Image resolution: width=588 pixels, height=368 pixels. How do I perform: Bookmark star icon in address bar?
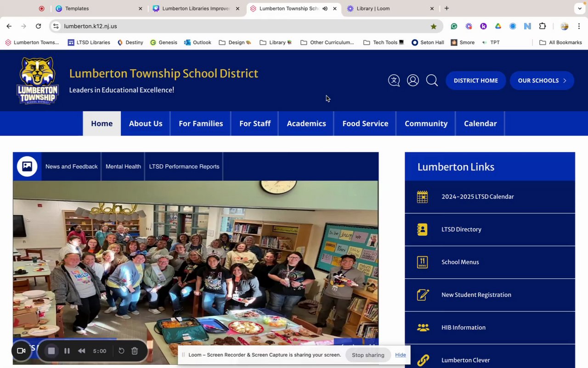click(434, 26)
